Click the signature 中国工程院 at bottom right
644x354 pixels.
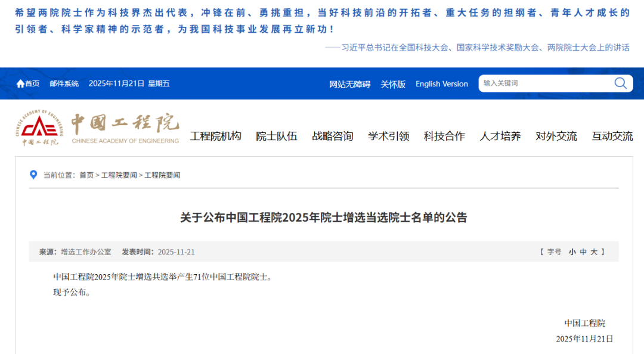(x=584, y=323)
